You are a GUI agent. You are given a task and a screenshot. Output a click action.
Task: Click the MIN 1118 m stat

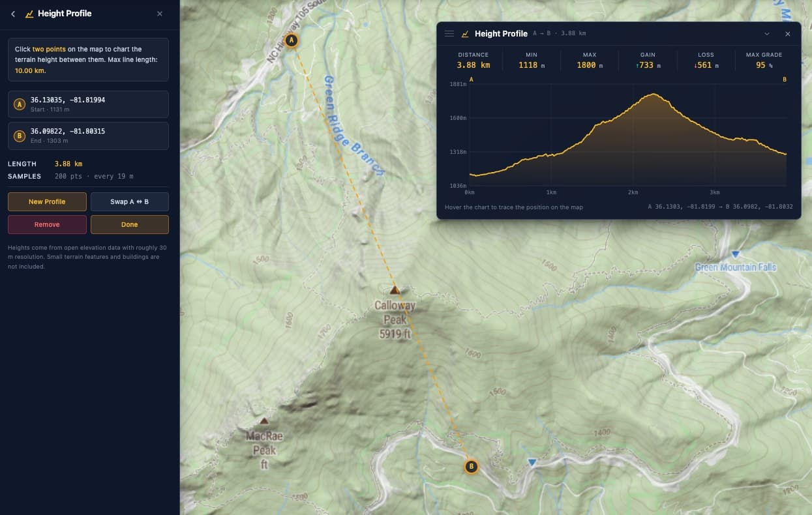(x=532, y=61)
